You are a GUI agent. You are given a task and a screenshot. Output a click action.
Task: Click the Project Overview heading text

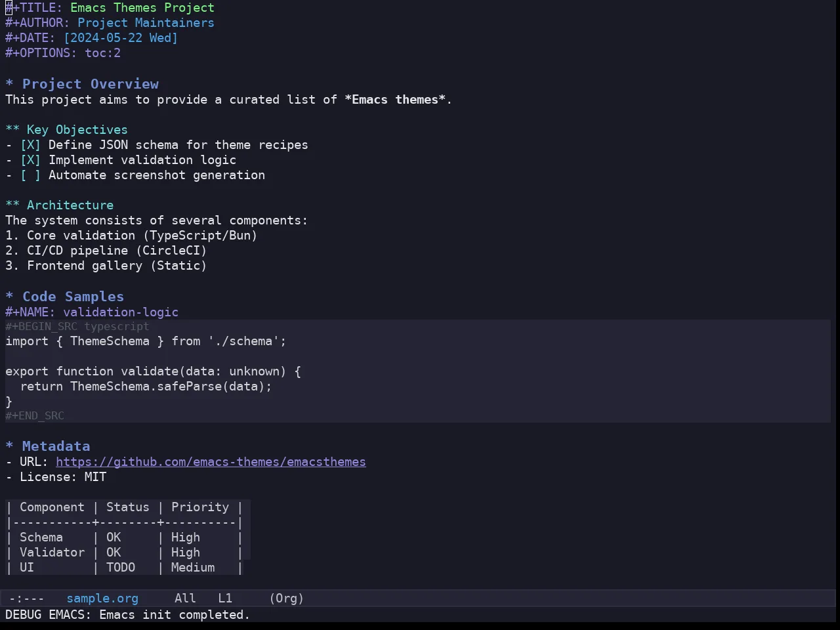91,84
